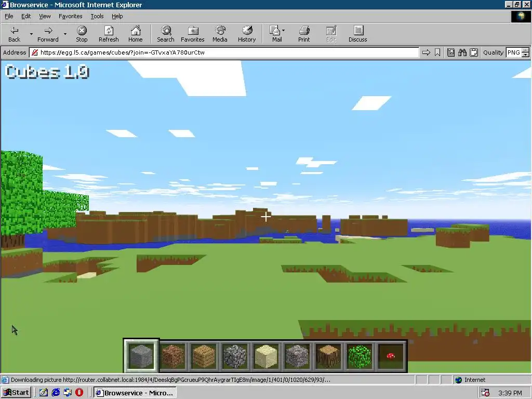532x399 pixels.
Task: Open the Tools menu
Action: coord(97,16)
